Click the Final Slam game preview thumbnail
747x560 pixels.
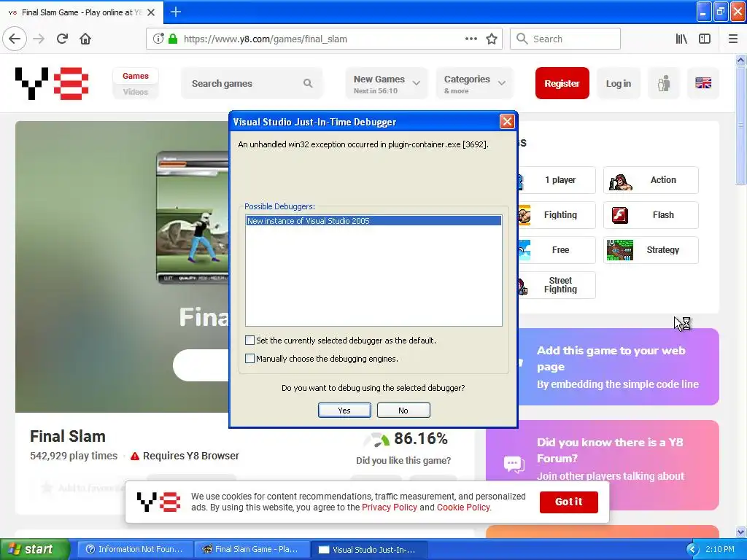pyautogui.click(x=193, y=217)
